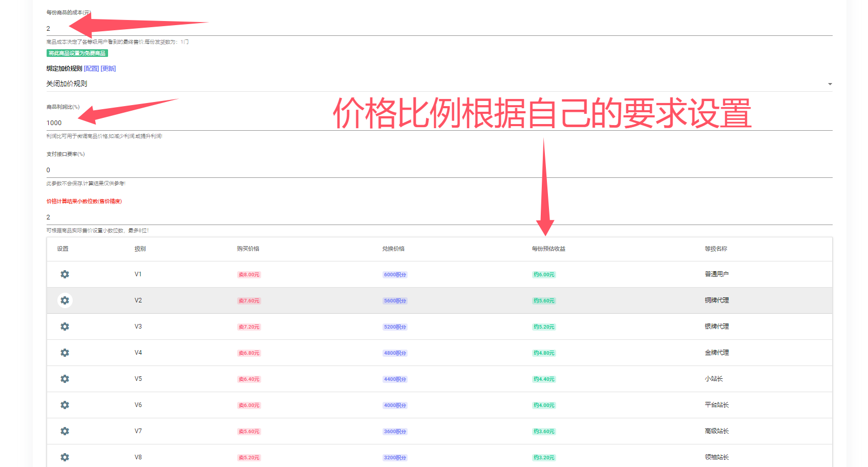The width and height of the screenshot is (868, 467).
Task: Click the V6 row gear icon
Action: pyautogui.click(x=65, y=405)
